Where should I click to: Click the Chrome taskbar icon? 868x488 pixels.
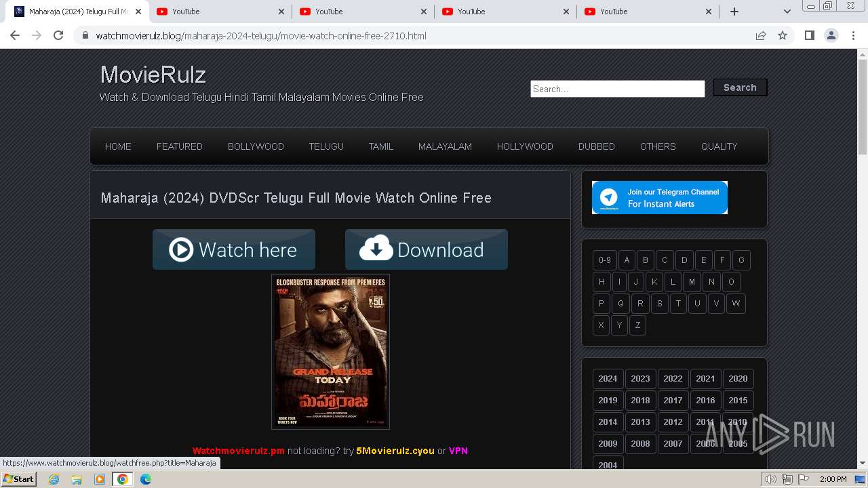[123, 479]
